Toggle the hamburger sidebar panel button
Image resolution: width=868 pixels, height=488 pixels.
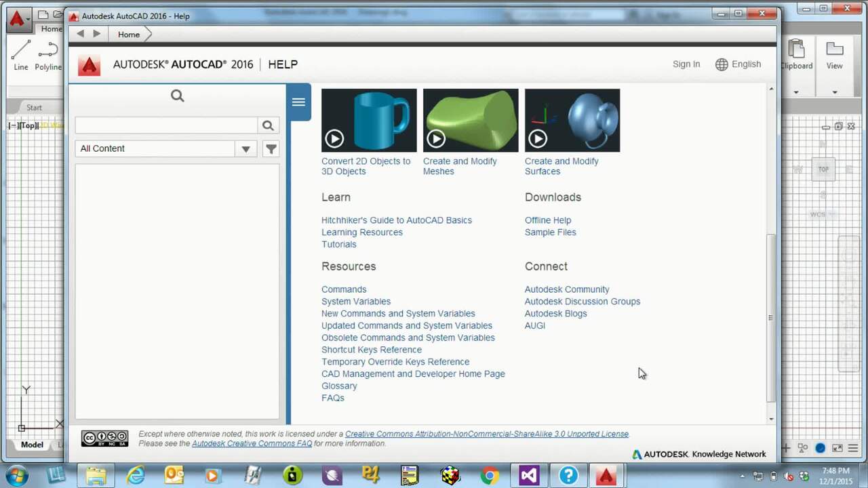pyautogui.click(x=298, y=102)
